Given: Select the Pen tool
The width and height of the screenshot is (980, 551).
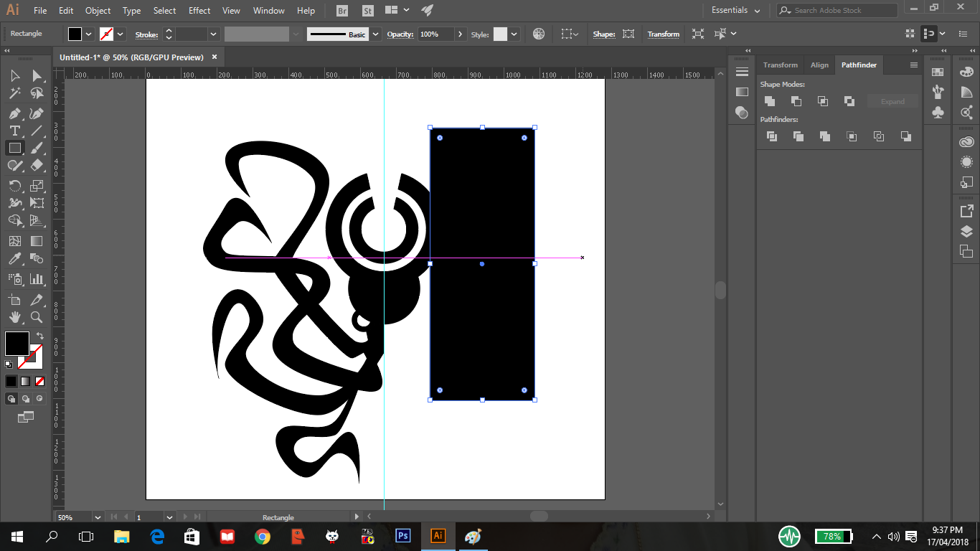Looking at the screenshot, I should pyautogui.click(x=14, y=113).
